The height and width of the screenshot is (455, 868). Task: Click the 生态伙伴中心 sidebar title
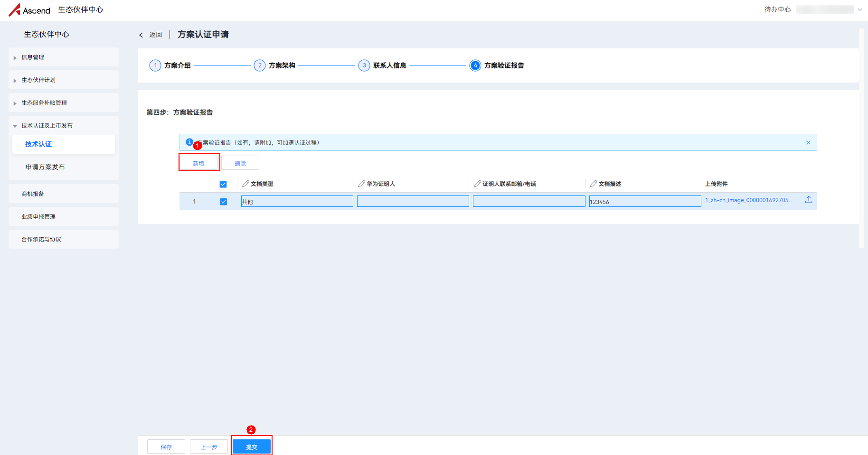coord(47,34)
